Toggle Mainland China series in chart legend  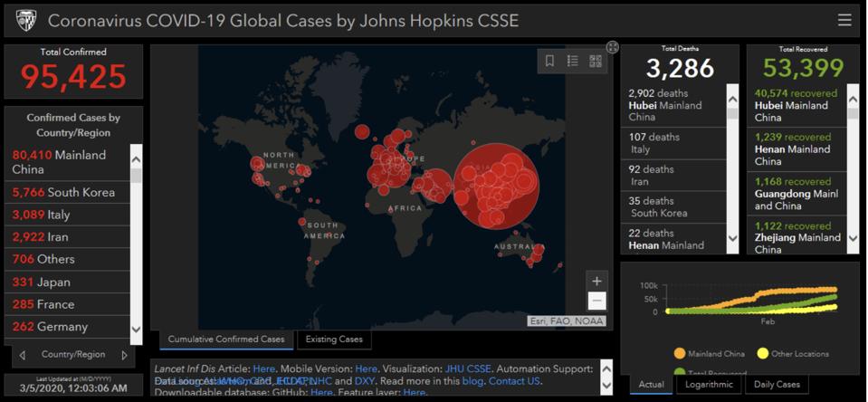coord(709,354)
